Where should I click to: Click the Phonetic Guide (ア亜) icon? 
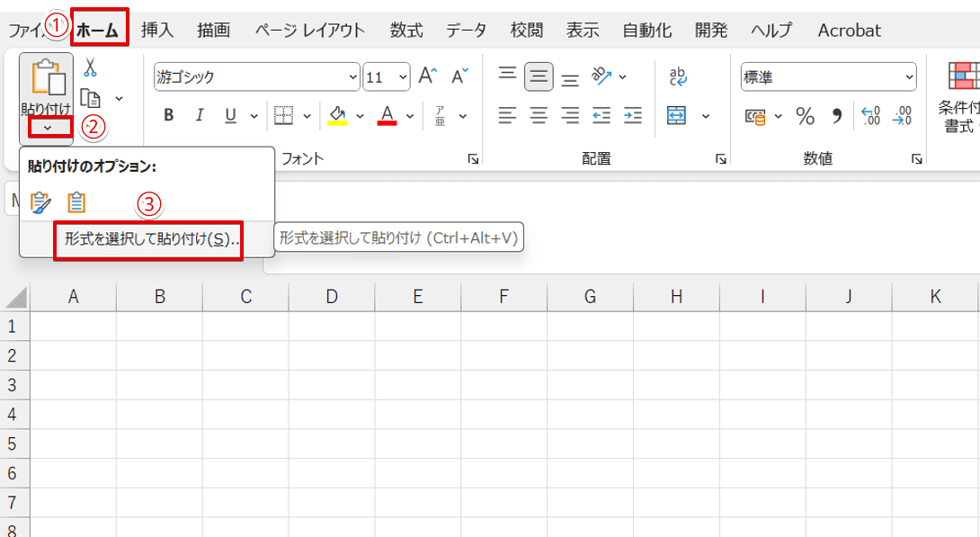pos(441,115)
